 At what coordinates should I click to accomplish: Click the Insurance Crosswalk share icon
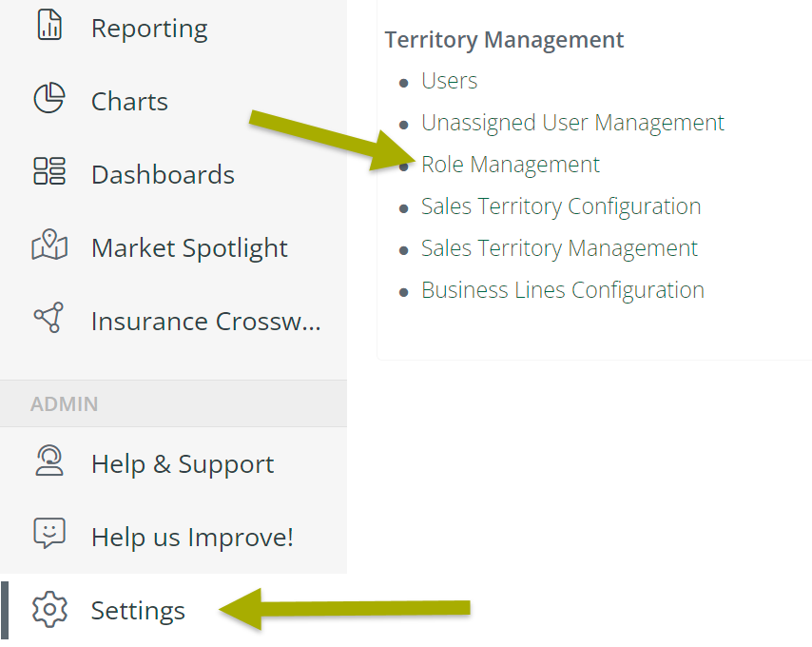(x=48, y=317)
